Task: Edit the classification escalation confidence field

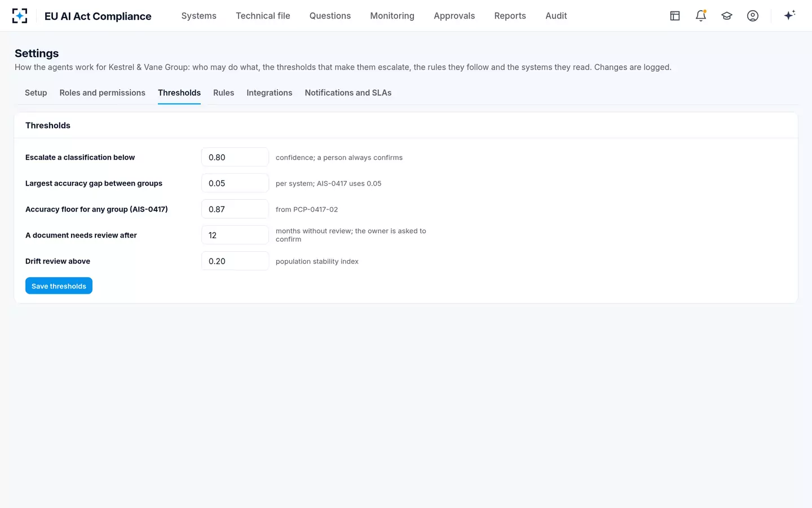Action: coord(235,157)
